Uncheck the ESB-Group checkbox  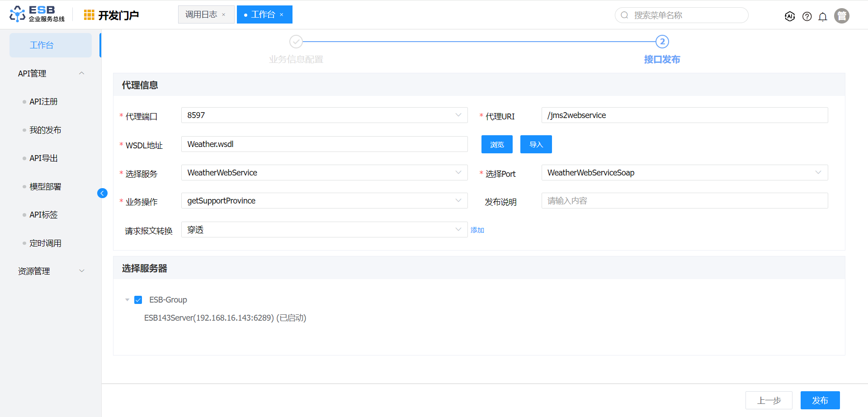(138, 300)
